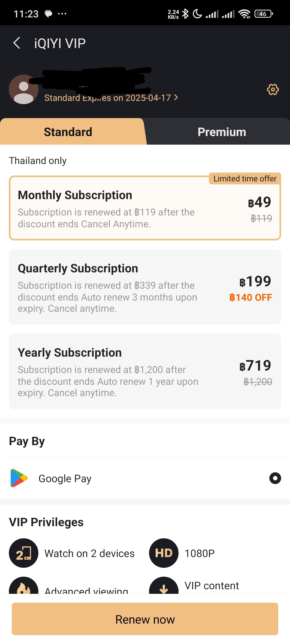This screenshot has height=644, width=290.
Task: Expand the expiry details chevron after 2025-04-17
Action: tap(176, 97)
